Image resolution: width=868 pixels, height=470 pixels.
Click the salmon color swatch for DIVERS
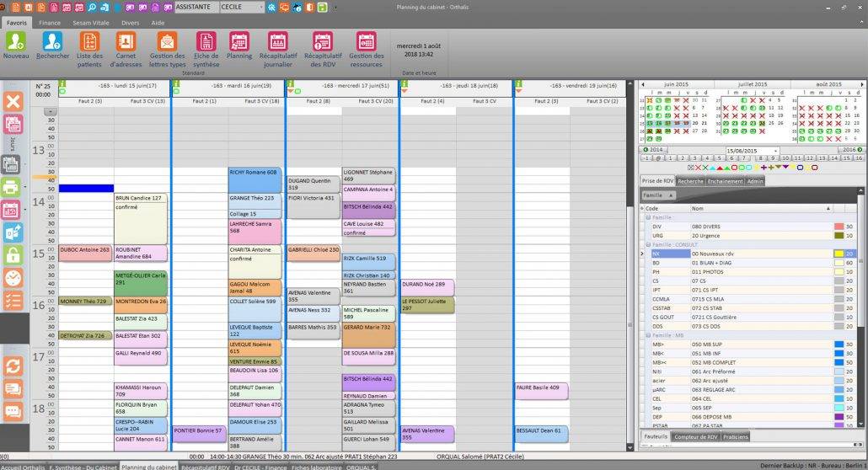click(839, 227)
